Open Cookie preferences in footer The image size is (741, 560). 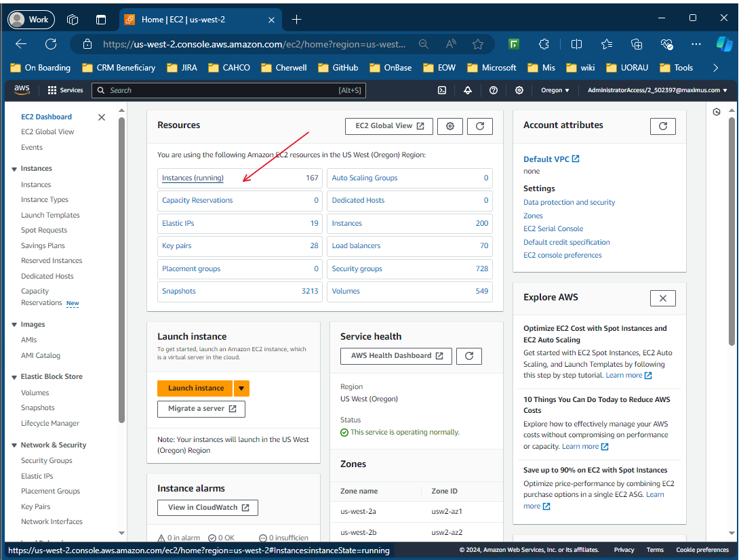(702, 550)
